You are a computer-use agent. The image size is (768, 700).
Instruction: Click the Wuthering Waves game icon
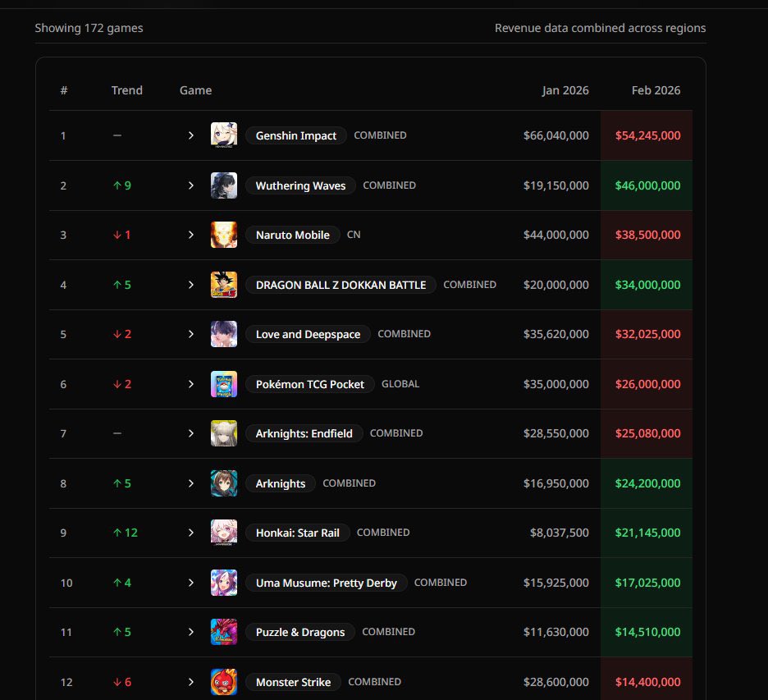[x=224, y=185]
